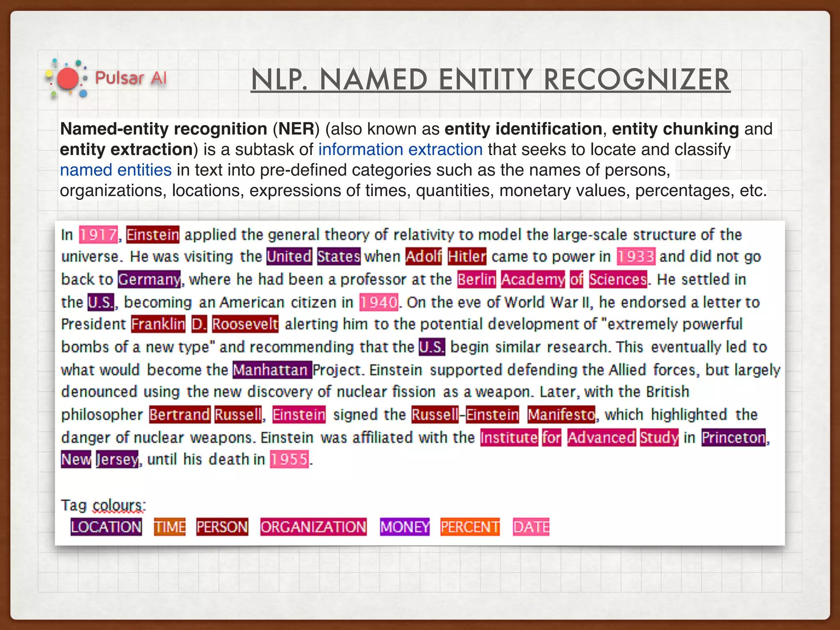Click the highlighted word 'States'
The image size is (840, 630).
339,257
